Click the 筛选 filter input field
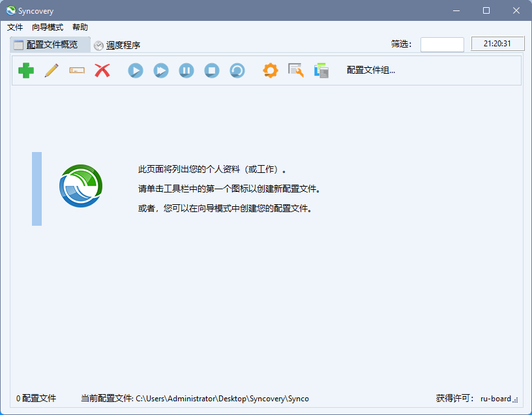The image size is (532, 415). coord(442,44)
